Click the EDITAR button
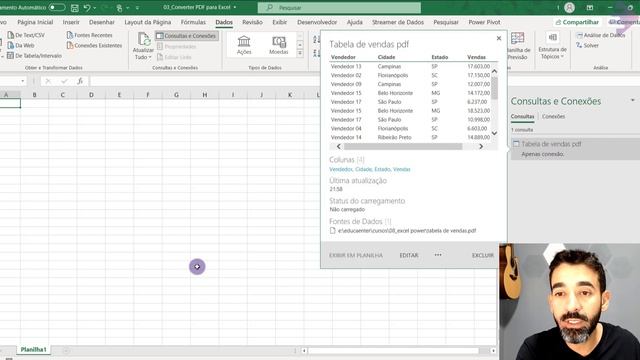This screenshot has height=360, width=640. [x=409, y=256]
